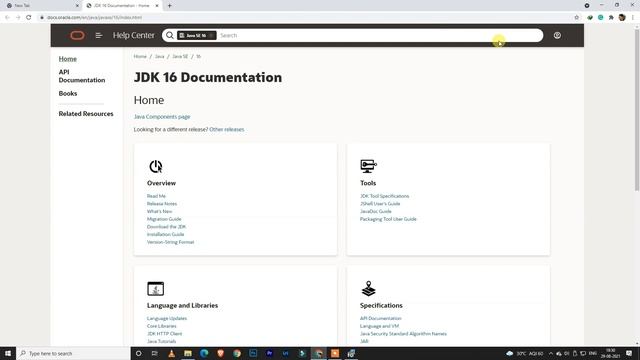Click the green shield extension icon

tap(590, 18)
